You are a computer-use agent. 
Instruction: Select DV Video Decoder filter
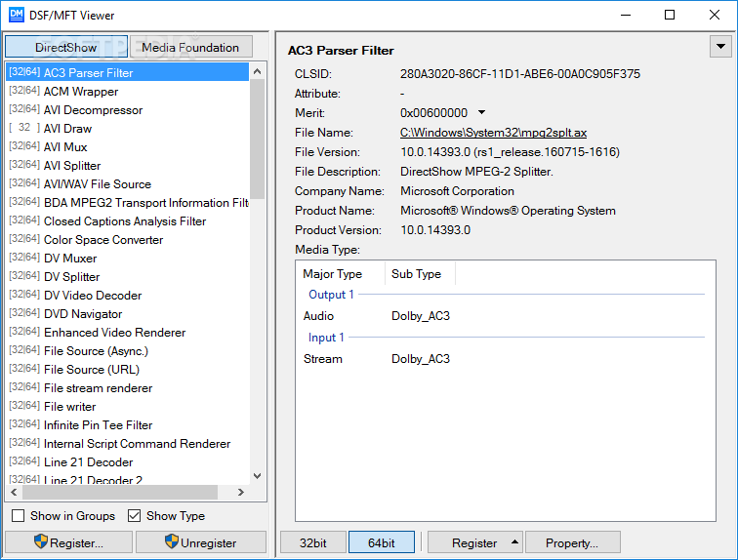click(127, 296)
